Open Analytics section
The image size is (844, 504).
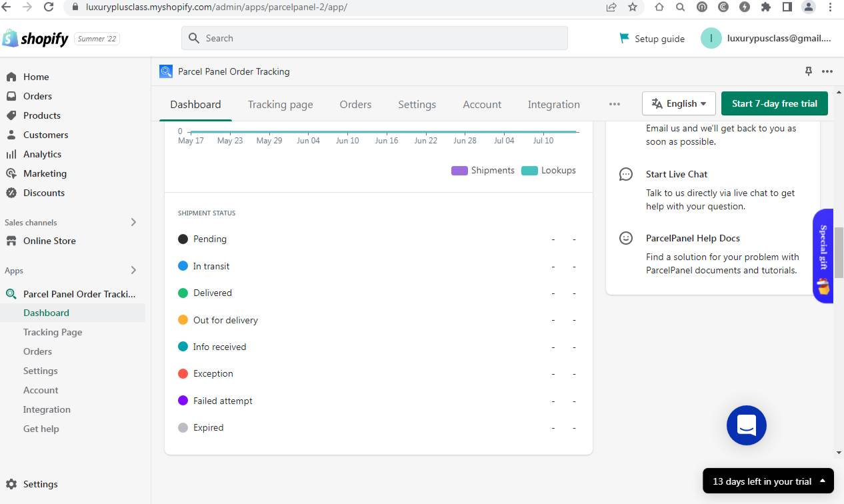pyautogui.click(x=42, y=154)
